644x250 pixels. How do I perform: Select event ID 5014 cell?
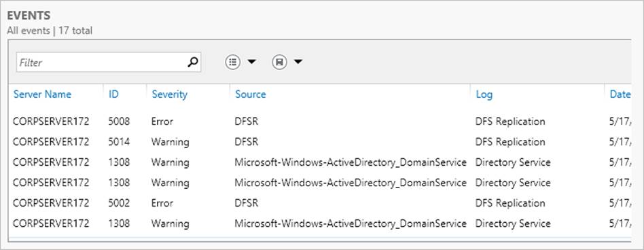pyautogui.click(x=119, y=142)
